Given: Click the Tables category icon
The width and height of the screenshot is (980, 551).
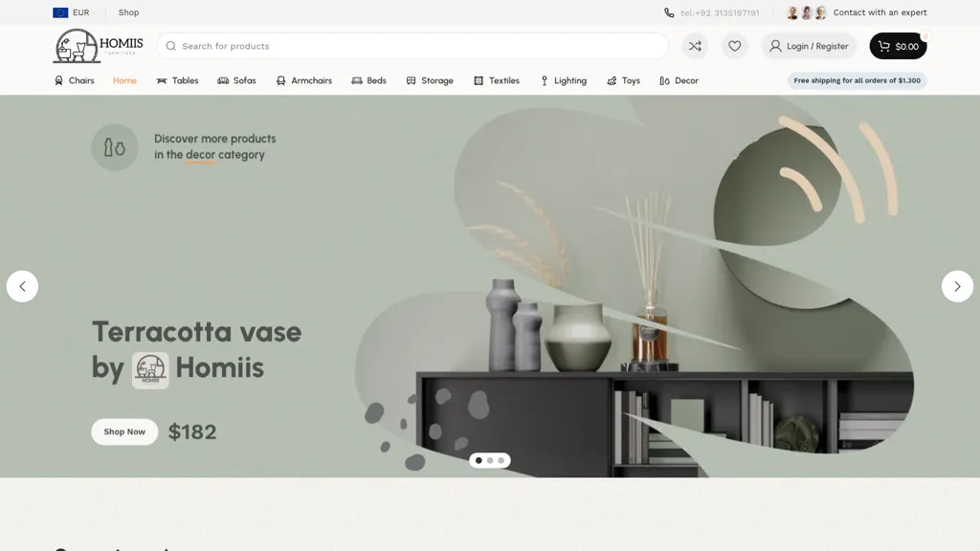Looking at the screenshot, I should pos(161,80).
